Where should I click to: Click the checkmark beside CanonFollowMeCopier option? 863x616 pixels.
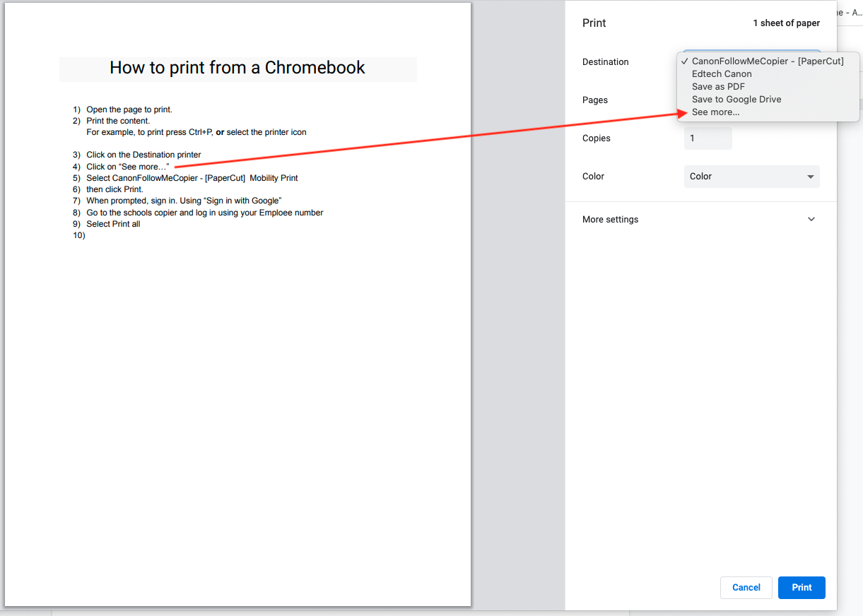click(686, 61)
